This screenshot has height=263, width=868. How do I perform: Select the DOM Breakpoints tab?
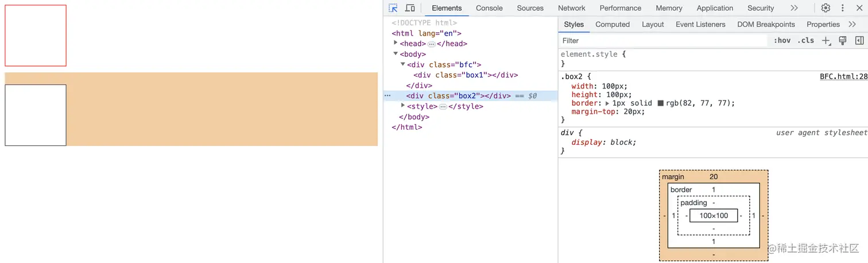pos(766,24)
